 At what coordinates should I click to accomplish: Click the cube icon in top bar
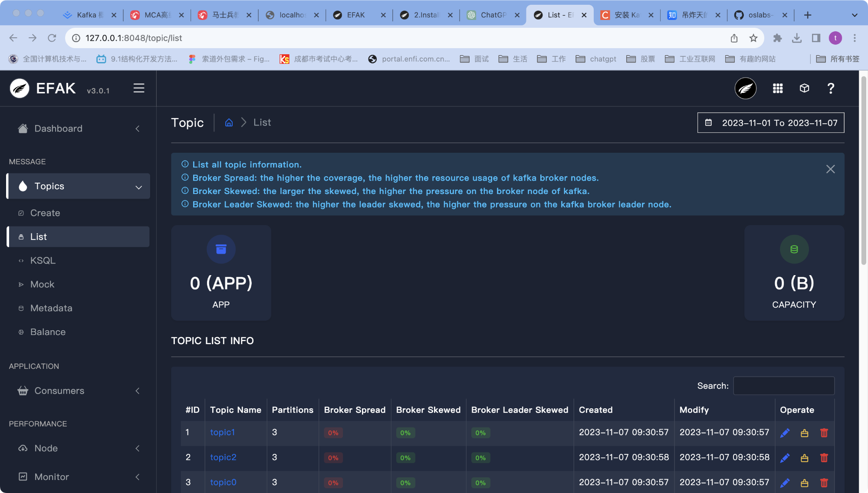[804, 89]
